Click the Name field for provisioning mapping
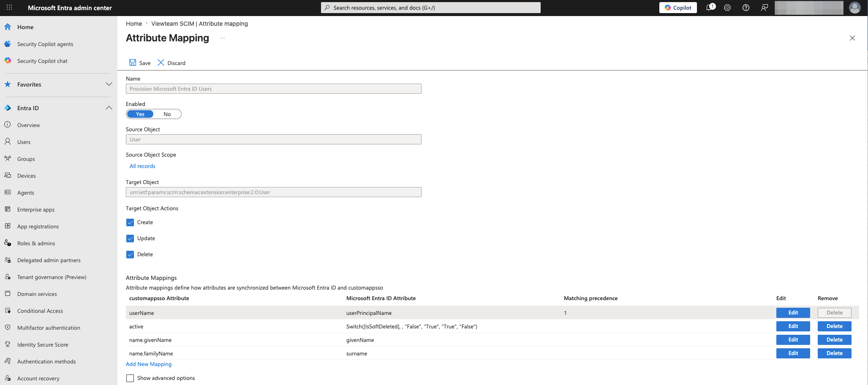Screen dimensions: 868x385 [274, 89]
